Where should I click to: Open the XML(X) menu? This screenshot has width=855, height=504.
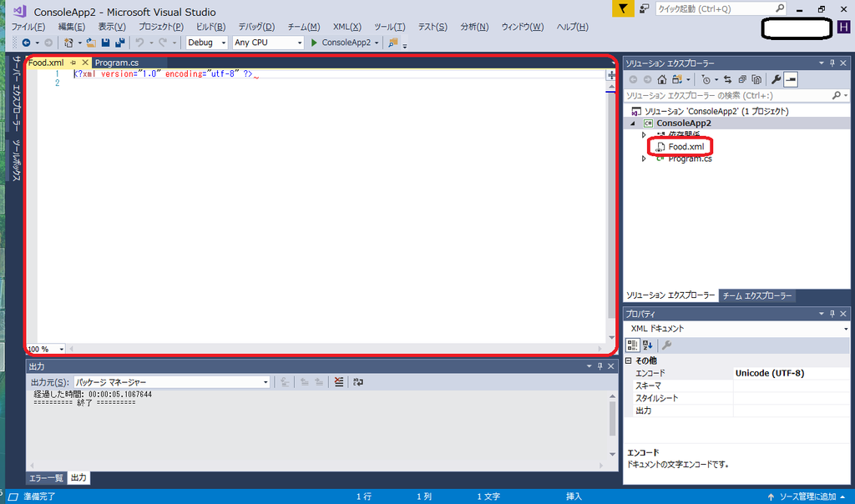click(347, 27)
